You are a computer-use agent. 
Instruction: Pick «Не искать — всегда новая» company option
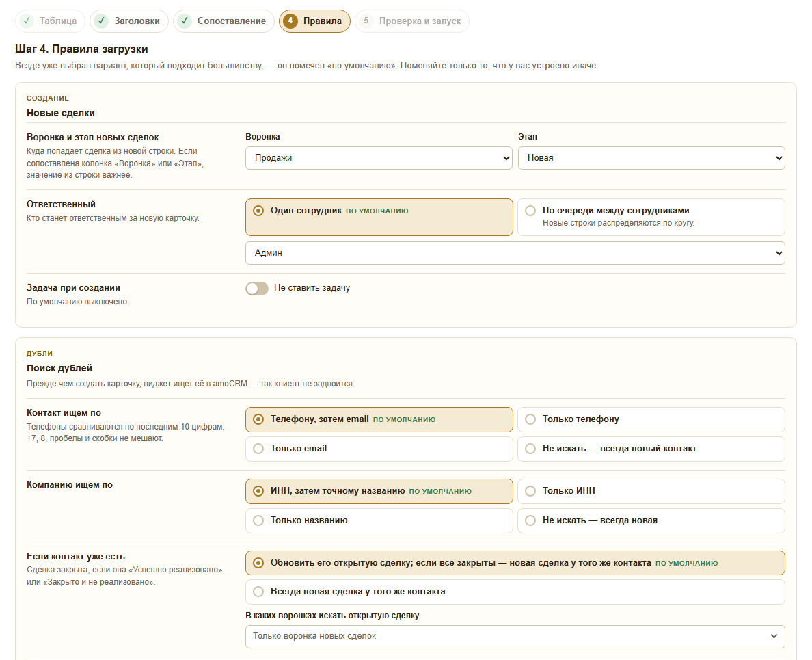(651, 520)
